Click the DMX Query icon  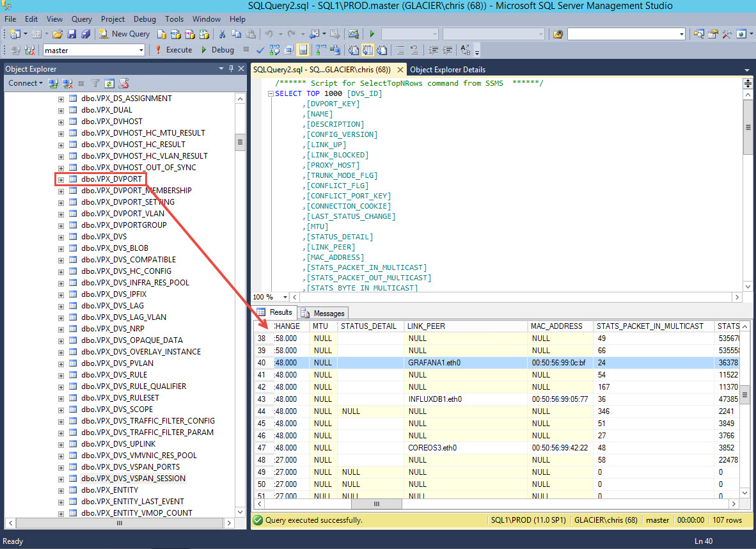190,34
